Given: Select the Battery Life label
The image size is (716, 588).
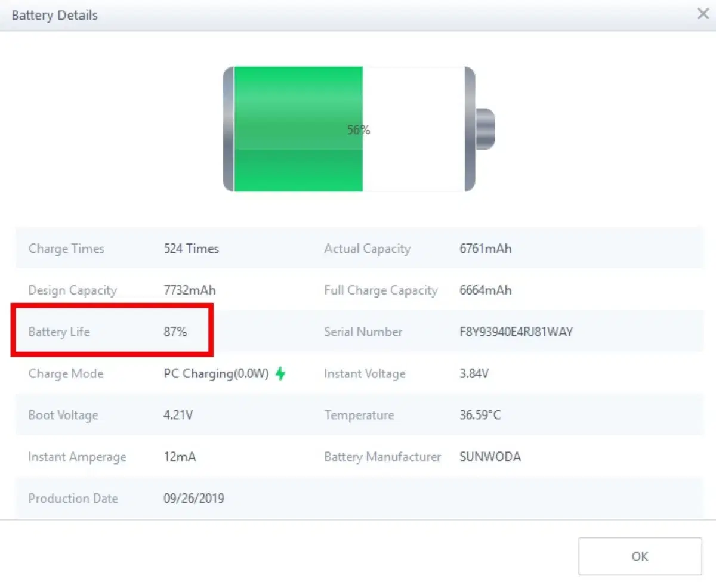Looking at the screenshot, I should [59, 332].
